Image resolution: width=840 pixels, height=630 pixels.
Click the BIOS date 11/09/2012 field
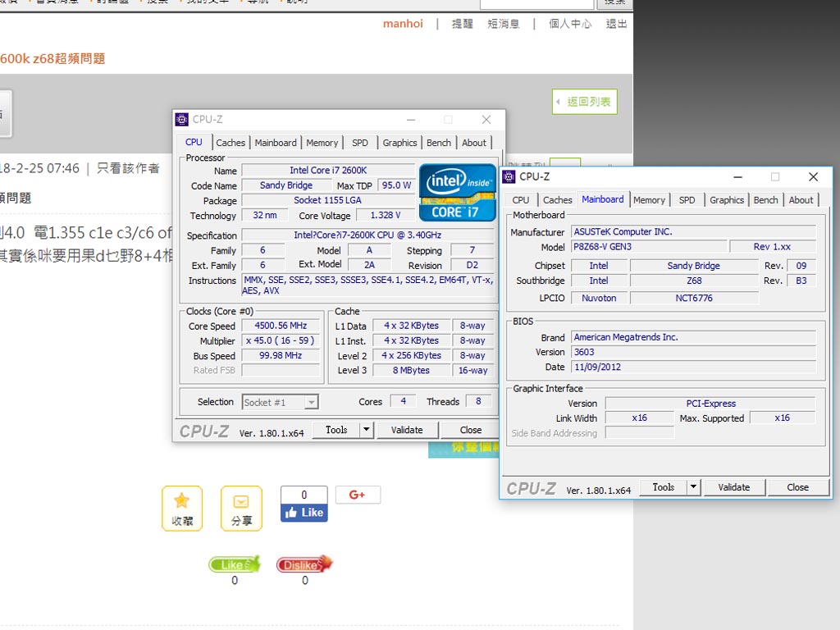click(694, 367)
